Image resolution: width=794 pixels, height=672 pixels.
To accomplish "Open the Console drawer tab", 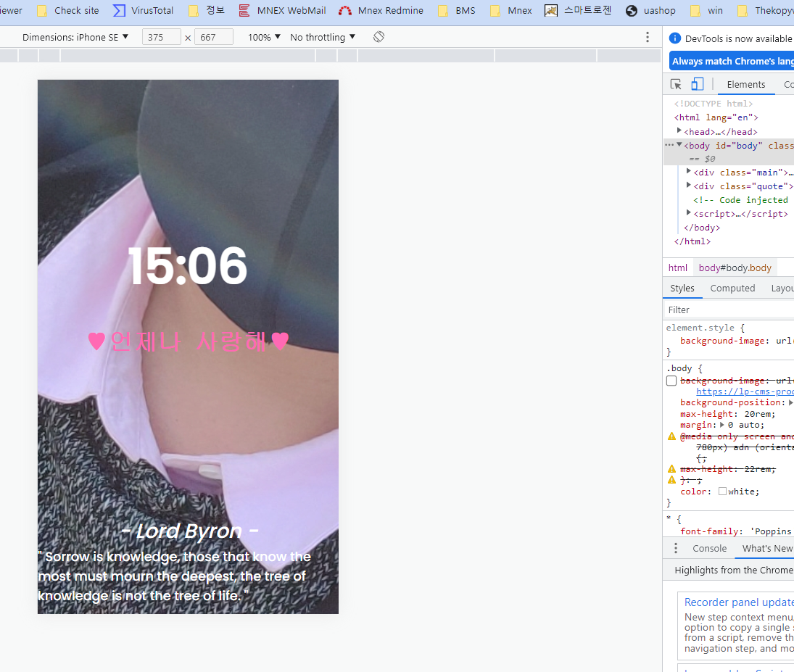I will click(x=709, y=549).
